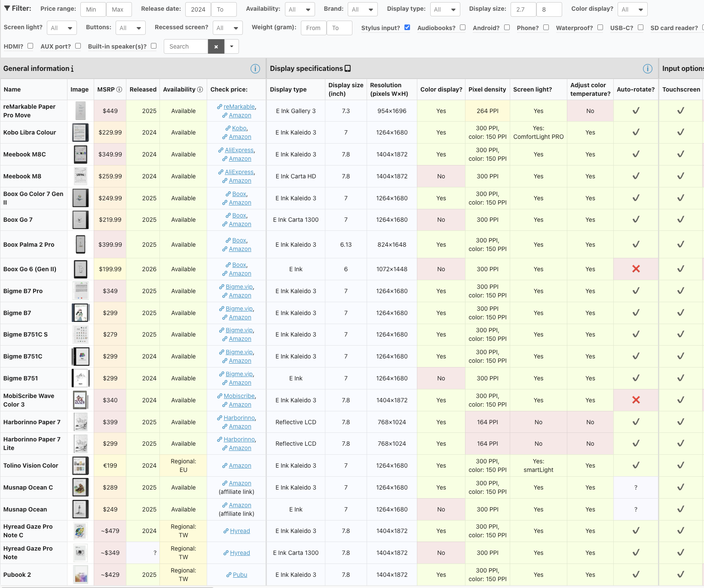This screenshot has height=588, width=704.
Task: Open the Brand filter dropdown
Action: (363, 9)
